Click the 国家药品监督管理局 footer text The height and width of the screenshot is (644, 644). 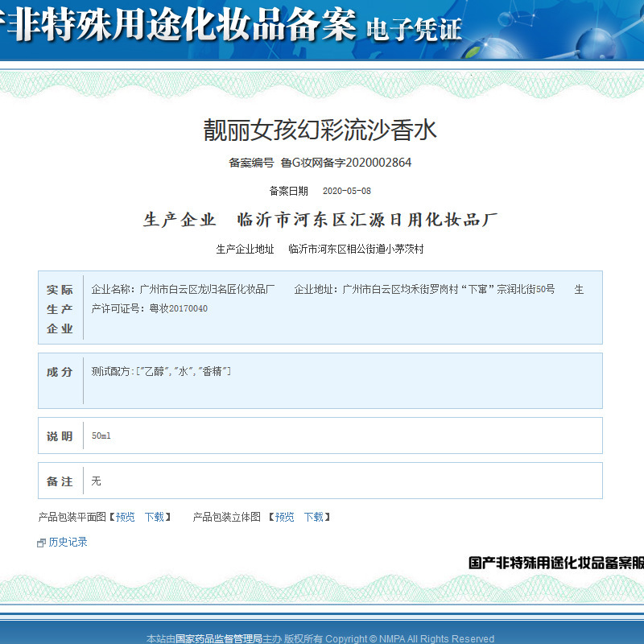tap(219, 638)
